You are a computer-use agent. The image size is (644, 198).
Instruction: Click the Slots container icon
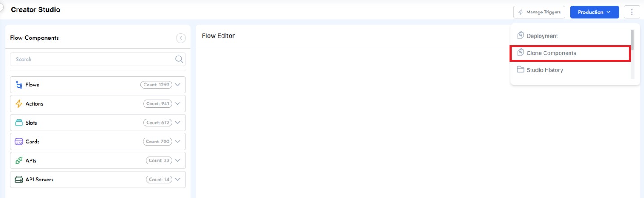click(x=19, y=122)
